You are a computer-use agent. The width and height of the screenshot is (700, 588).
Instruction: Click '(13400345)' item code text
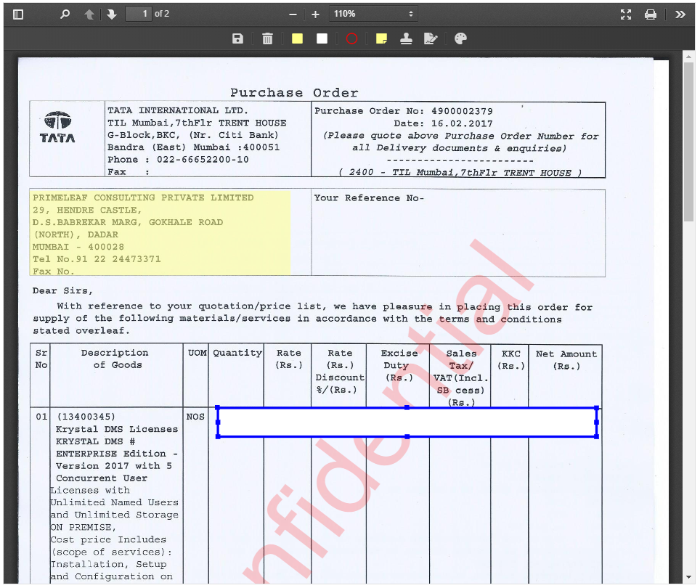click(86, 416)
